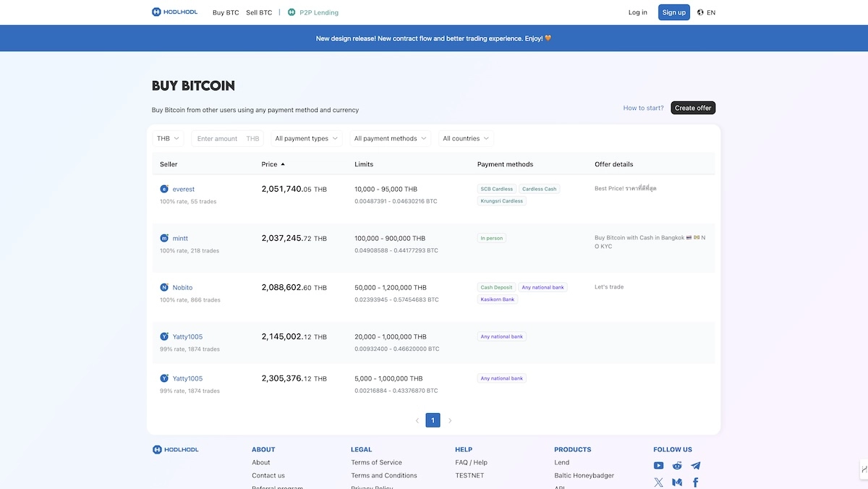The width and height of the screenshot is (868, 489).
Task: Click the 2,088,602.60 THB price
Action: click(x=294, y=287)
